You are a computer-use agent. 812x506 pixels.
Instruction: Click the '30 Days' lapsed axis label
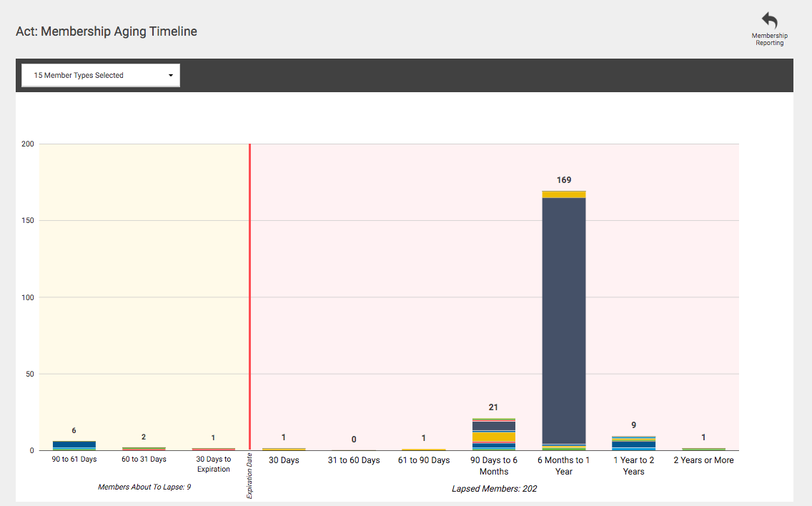tap(284, 460)
